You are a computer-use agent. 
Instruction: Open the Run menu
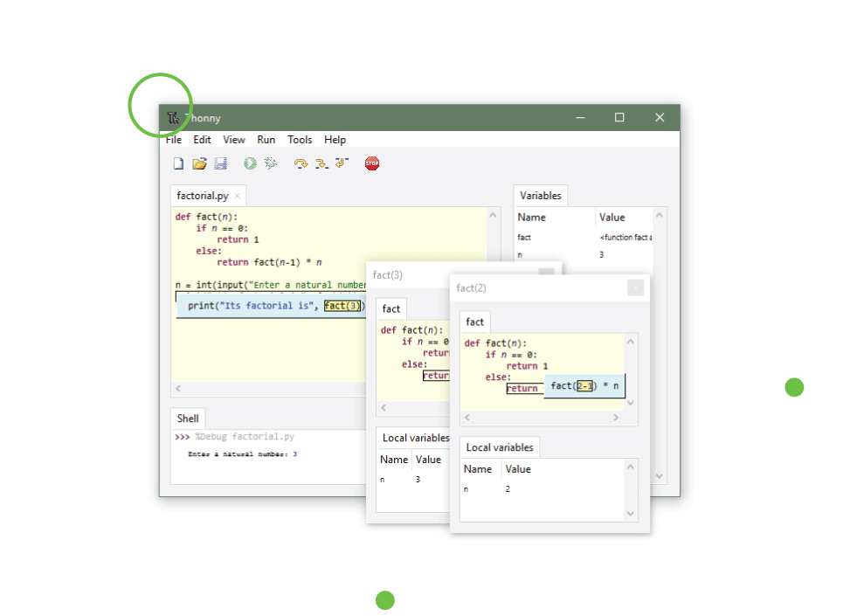coord(266,140)
